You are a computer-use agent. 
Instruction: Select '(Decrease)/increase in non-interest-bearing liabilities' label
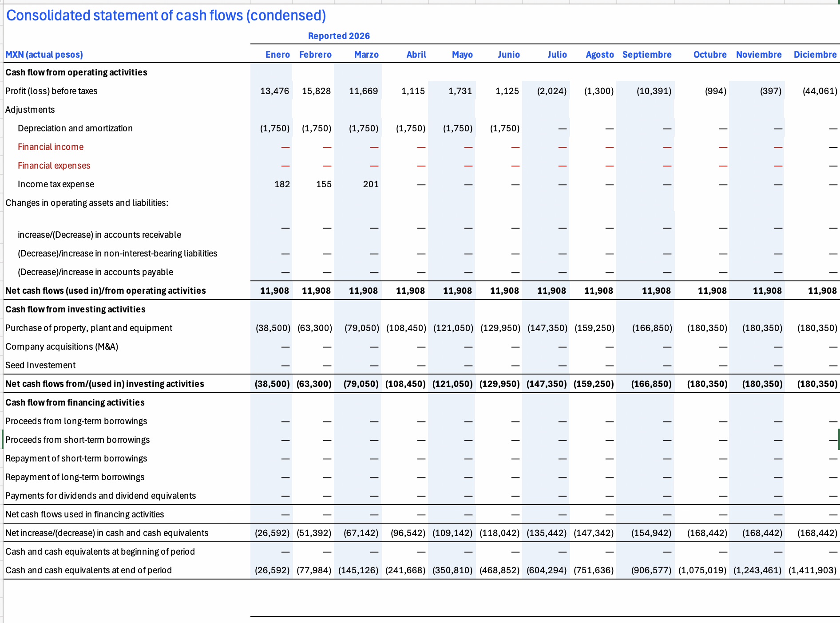(118, 253)
